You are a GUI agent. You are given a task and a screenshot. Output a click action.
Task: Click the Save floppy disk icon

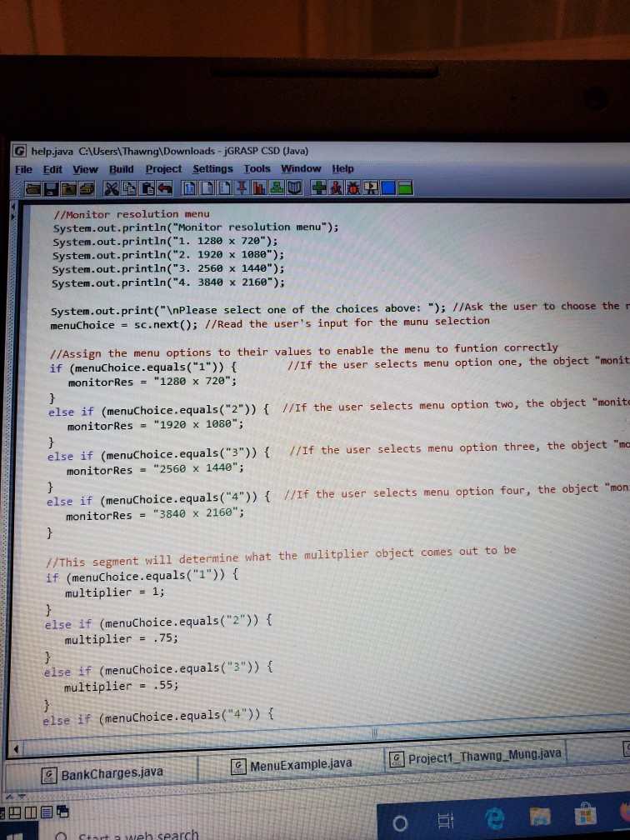pyautogui.click(x=51, y=188)
